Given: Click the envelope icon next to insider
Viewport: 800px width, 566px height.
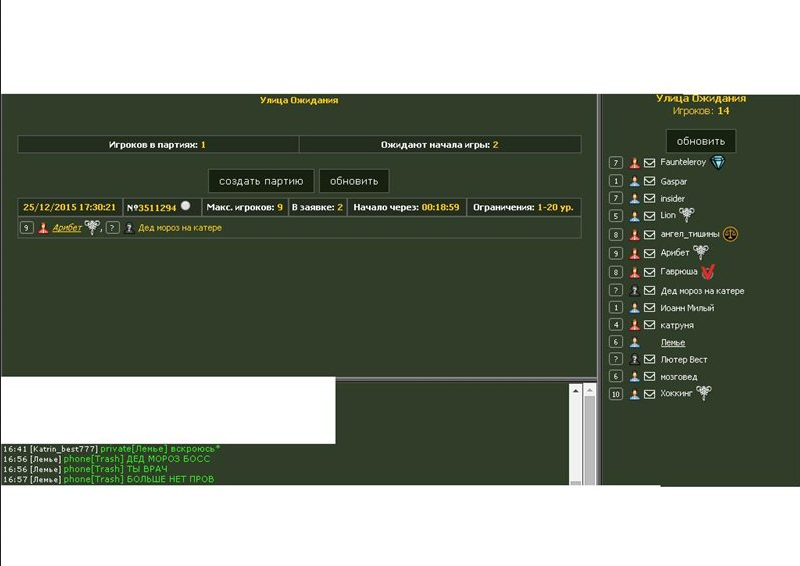Looking at the screenshot, I should 649,198.
